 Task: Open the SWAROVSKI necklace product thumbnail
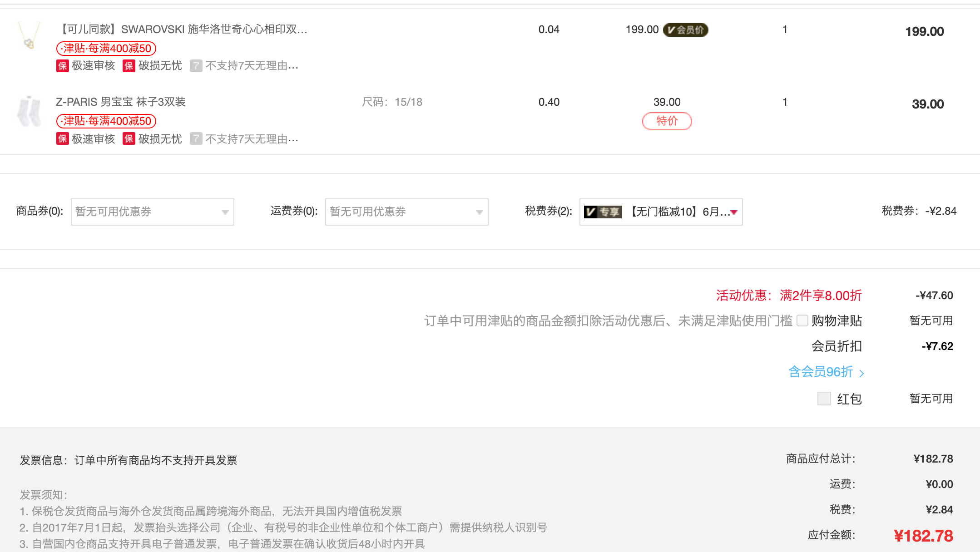(29, 35)
